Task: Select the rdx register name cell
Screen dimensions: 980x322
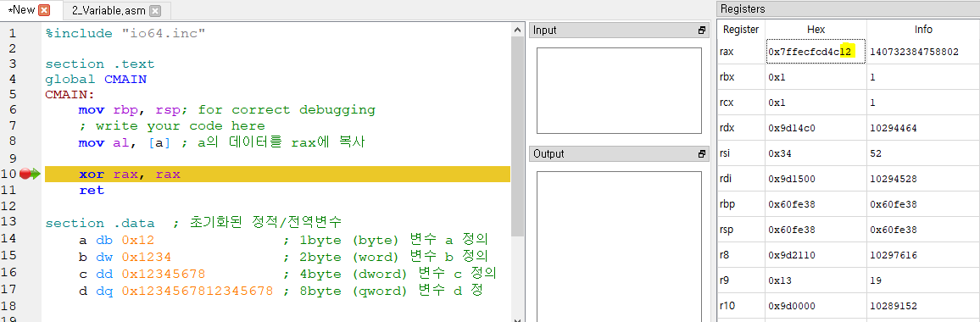Action: coord(741,128)
